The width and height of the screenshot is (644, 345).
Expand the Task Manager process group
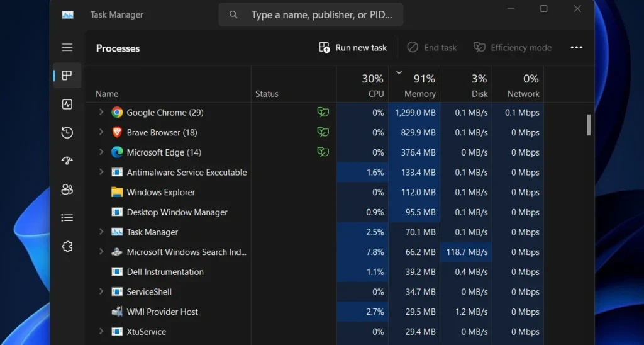click(x=101, y=232)
